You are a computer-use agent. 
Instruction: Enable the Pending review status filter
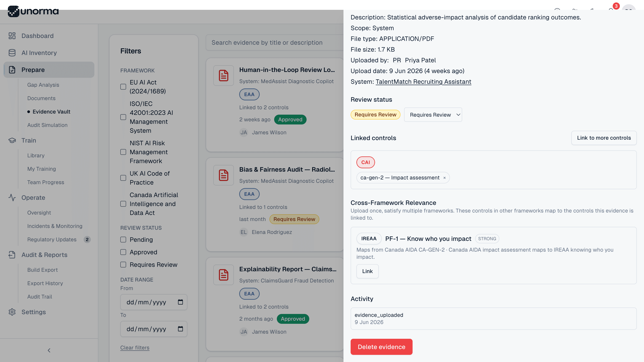tap(123, 240)
